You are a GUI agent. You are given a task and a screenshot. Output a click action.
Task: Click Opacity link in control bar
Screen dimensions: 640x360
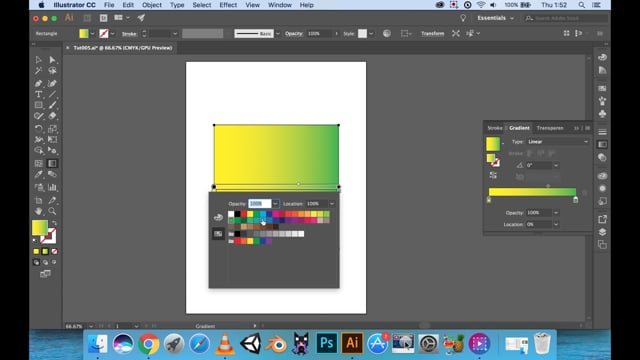(x=294, y=33)
